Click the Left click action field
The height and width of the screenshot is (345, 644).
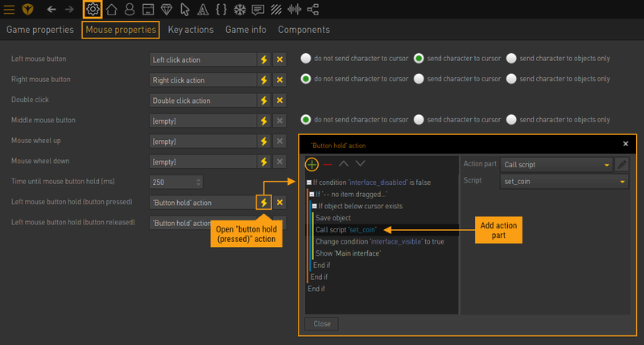pos(203,60)
